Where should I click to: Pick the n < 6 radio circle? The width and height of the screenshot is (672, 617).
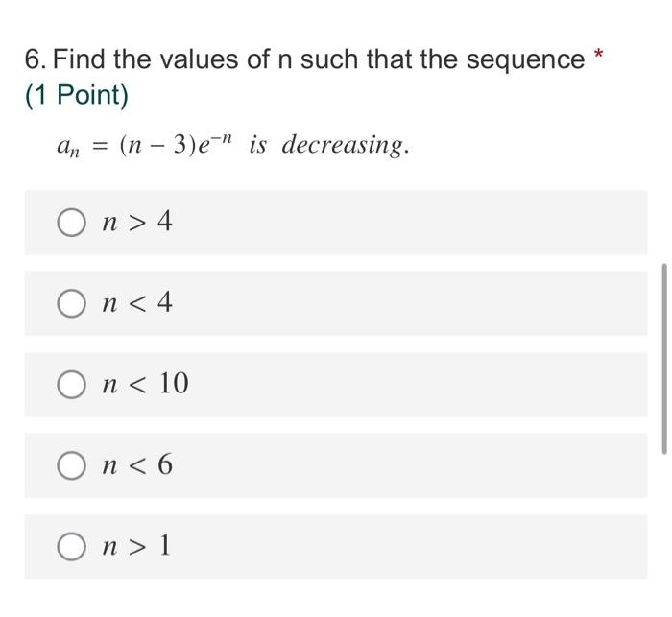71,465
